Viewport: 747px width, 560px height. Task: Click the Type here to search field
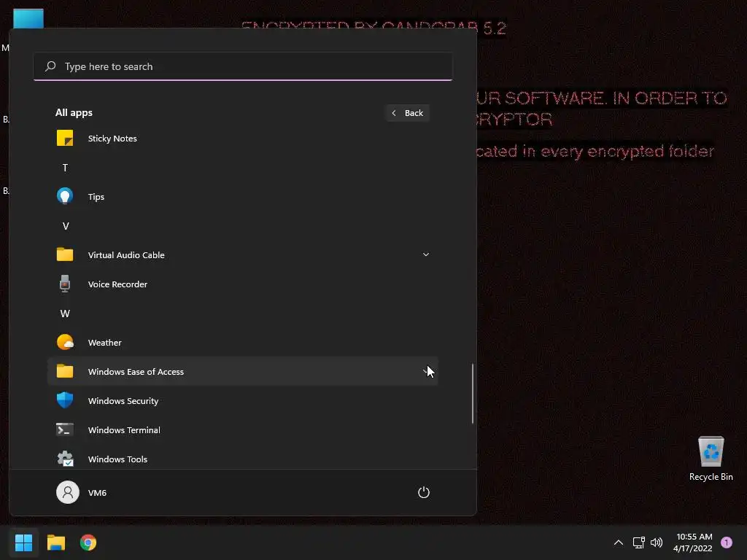tap(243, 66)
